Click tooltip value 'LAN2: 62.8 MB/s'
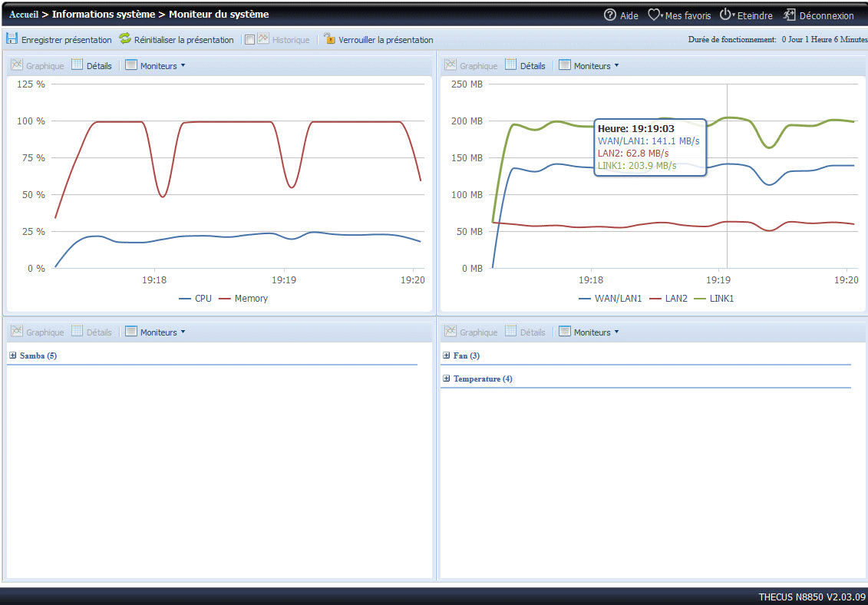 [x=633, y=153]
